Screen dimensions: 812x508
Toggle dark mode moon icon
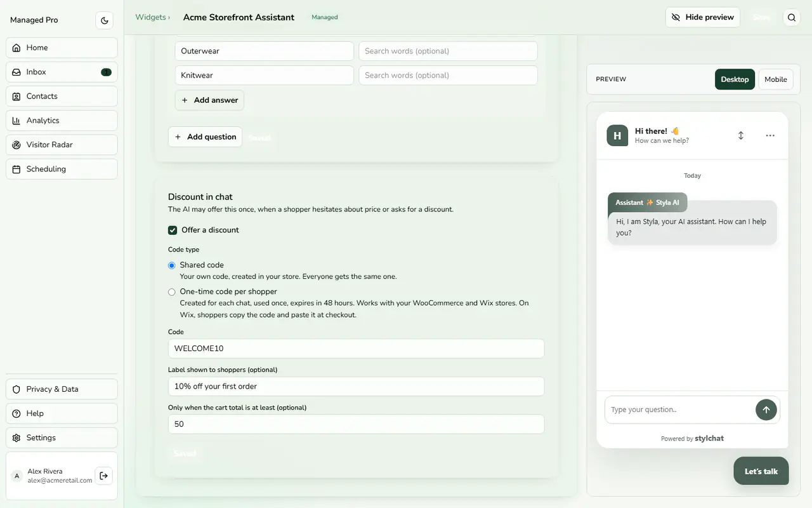click(105, 20)
